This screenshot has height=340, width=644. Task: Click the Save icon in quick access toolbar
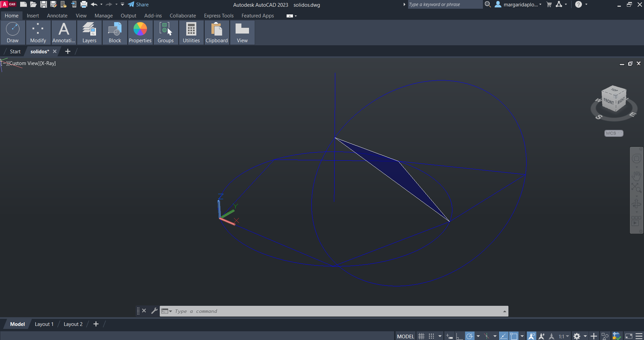pos(44,4)
